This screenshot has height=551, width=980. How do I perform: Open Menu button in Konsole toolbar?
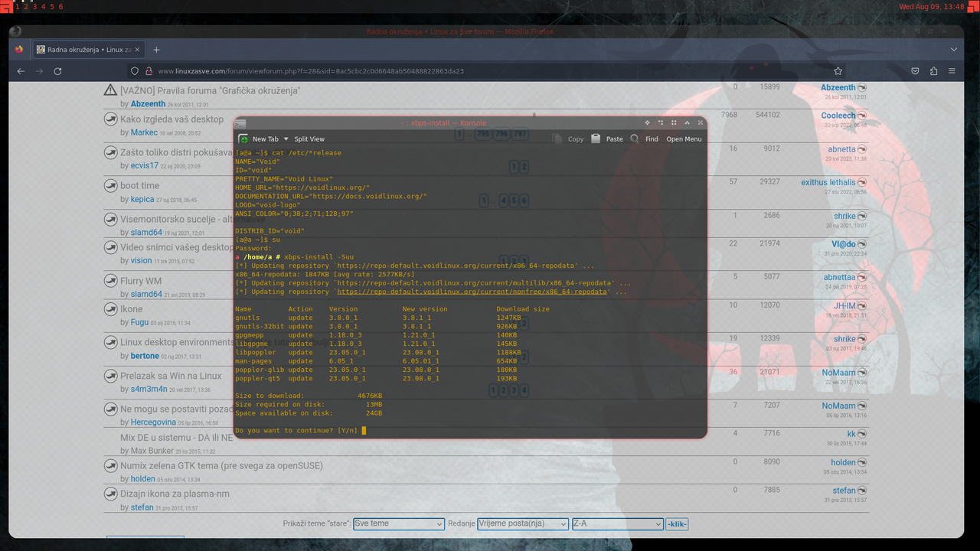(684, 139)
